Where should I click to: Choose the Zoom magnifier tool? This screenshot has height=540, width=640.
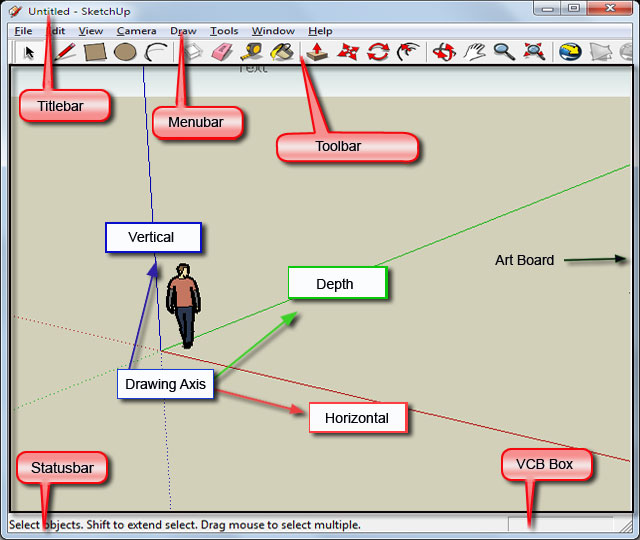point(504,52)
